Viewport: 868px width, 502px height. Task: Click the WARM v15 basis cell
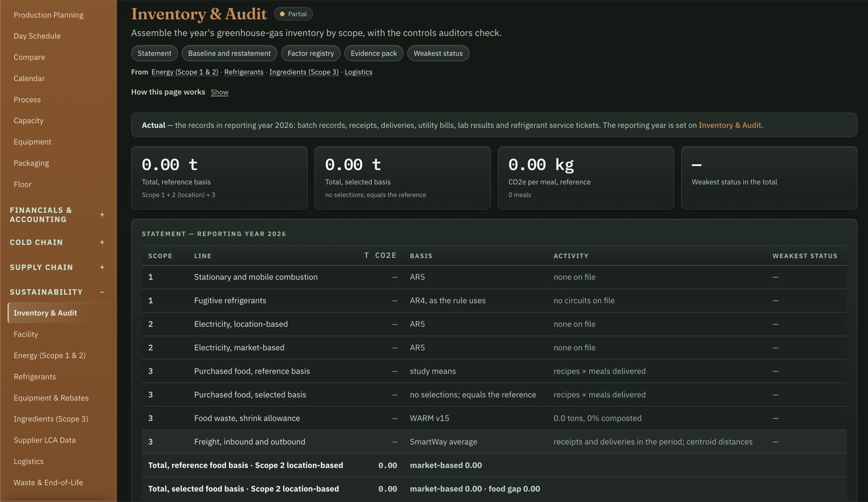coord(429,418)
